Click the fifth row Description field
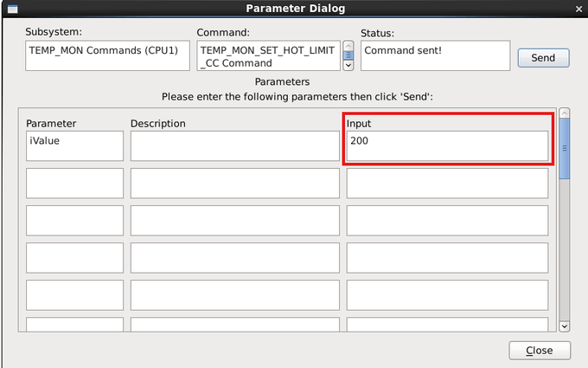 [x=234, y=295]
